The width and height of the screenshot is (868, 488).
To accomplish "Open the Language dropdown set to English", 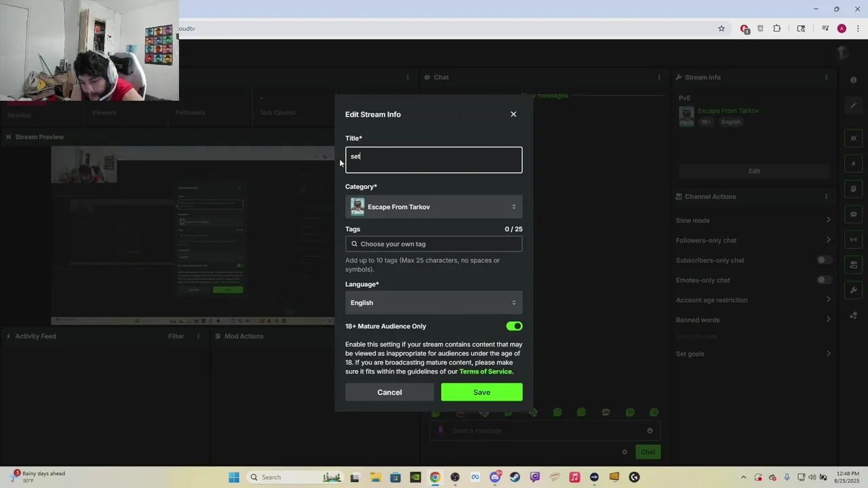I will [433, 302].
